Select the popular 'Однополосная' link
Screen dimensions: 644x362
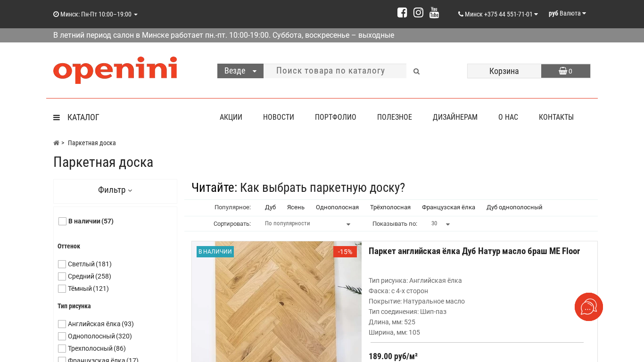(x=337, y=207)
